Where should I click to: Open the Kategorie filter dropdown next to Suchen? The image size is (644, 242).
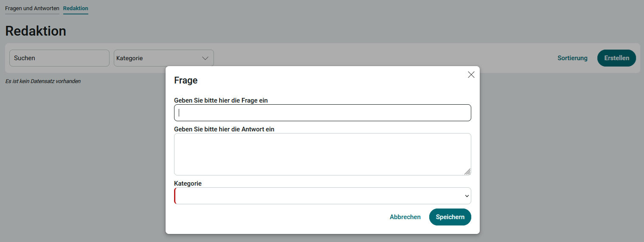[163, 58]
